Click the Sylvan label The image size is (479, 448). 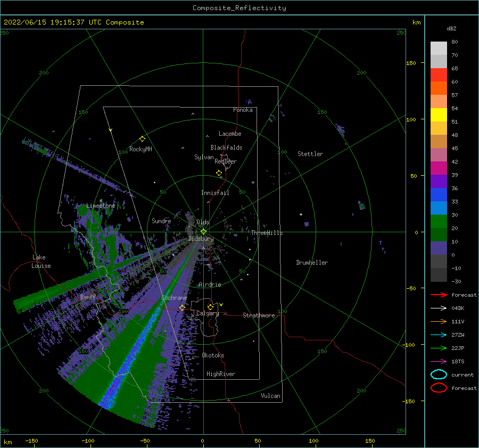tap(204, 157)
